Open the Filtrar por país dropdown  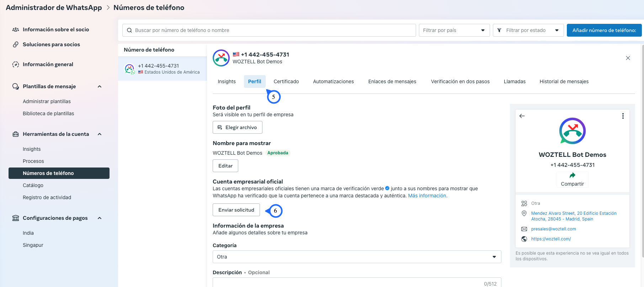[x=454, y=30]
